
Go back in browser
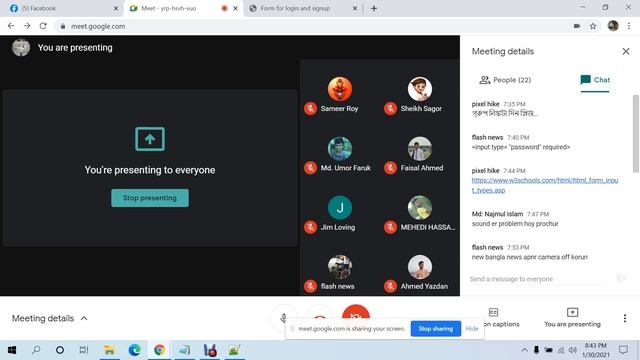(x=11, y=26)
